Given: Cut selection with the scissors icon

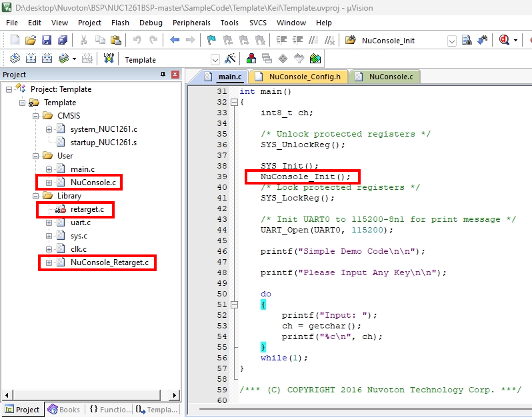Looking at the screenshot, I should [x=83, y=40].
